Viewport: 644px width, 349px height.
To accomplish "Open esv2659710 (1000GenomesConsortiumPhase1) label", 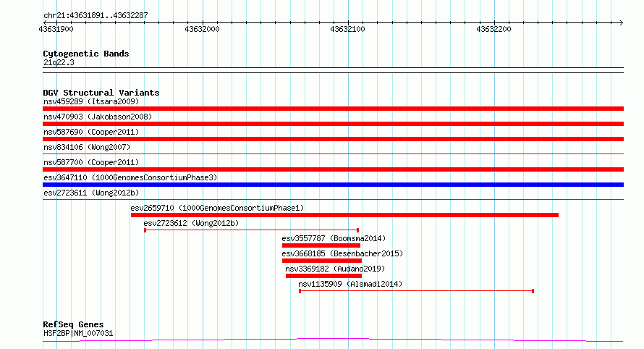I will point(217,208).
